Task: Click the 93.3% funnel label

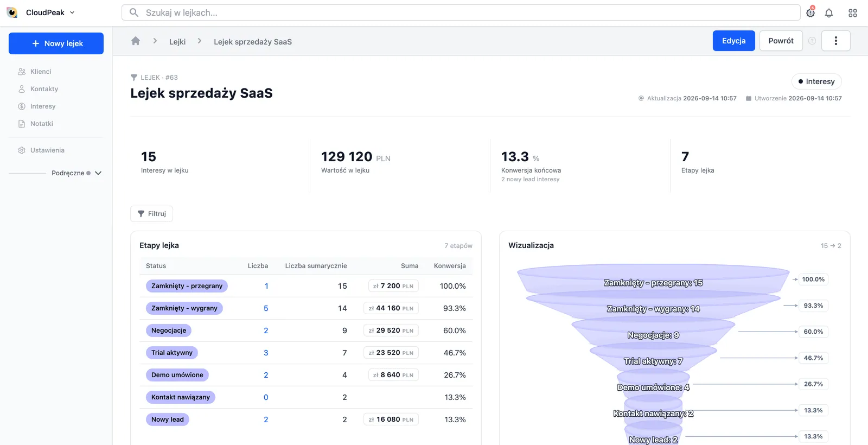Action: click(x=813, y=306)
